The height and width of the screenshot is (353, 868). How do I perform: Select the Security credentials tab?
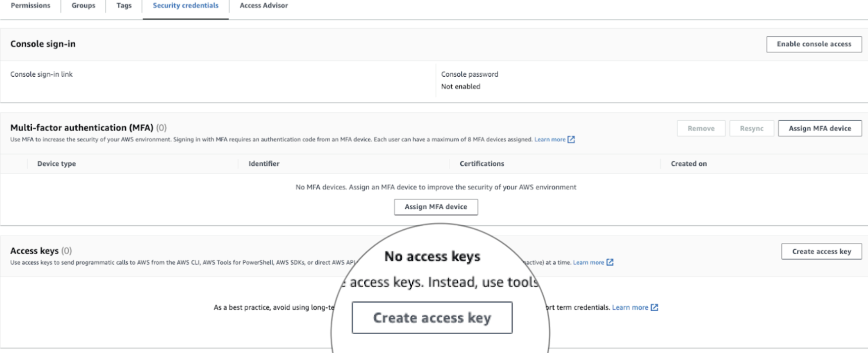[185, 5]
